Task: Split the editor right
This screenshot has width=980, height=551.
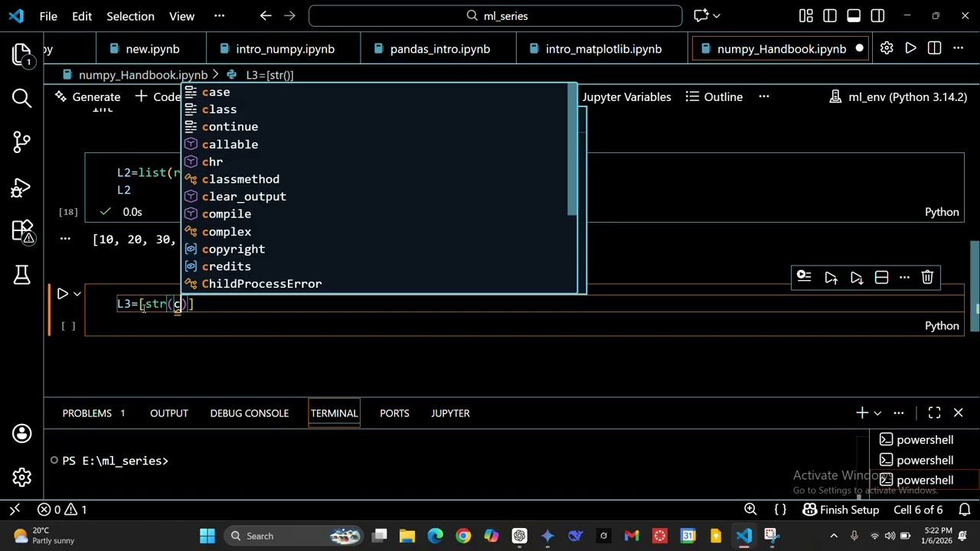Action: click(934, 48)
